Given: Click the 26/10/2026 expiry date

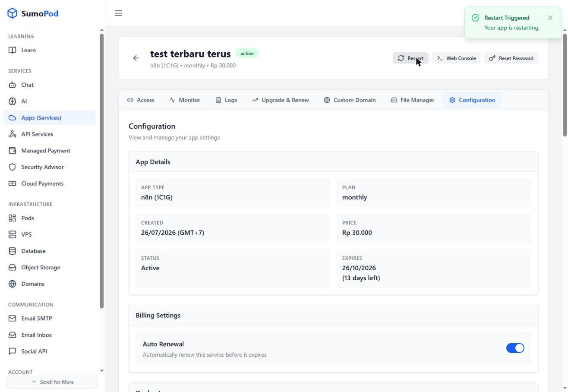Looking at the screenshot, I should (359, 268).
